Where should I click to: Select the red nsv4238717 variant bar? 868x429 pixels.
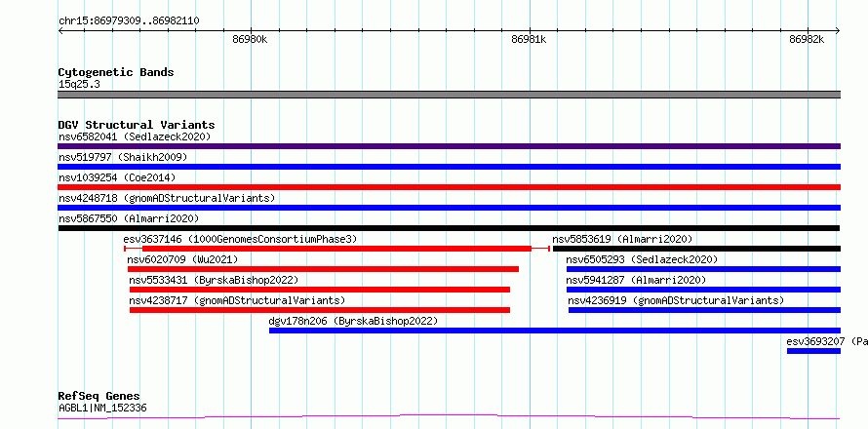(x=320, y=310)
